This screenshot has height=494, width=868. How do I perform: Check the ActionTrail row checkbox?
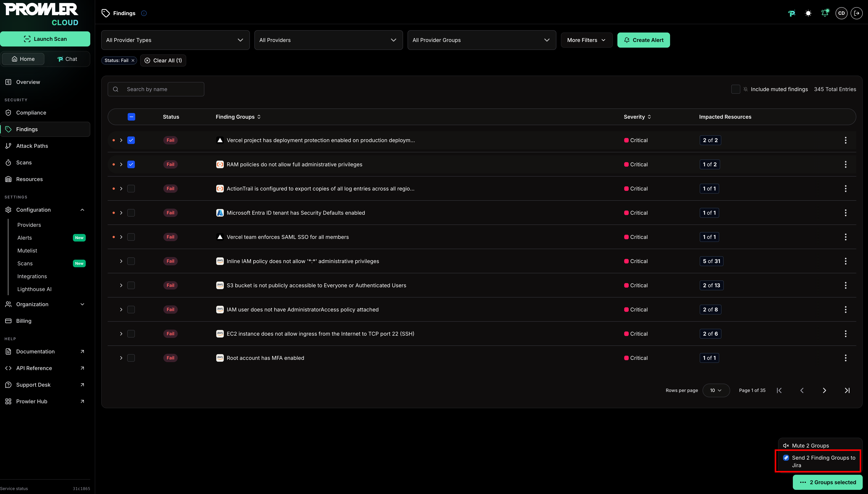(131, 189)
